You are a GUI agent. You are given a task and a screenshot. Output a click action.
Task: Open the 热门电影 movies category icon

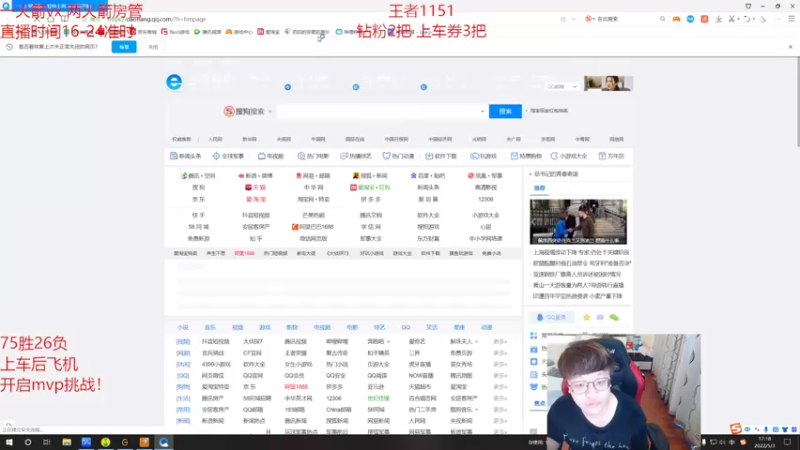pos(313,156)
